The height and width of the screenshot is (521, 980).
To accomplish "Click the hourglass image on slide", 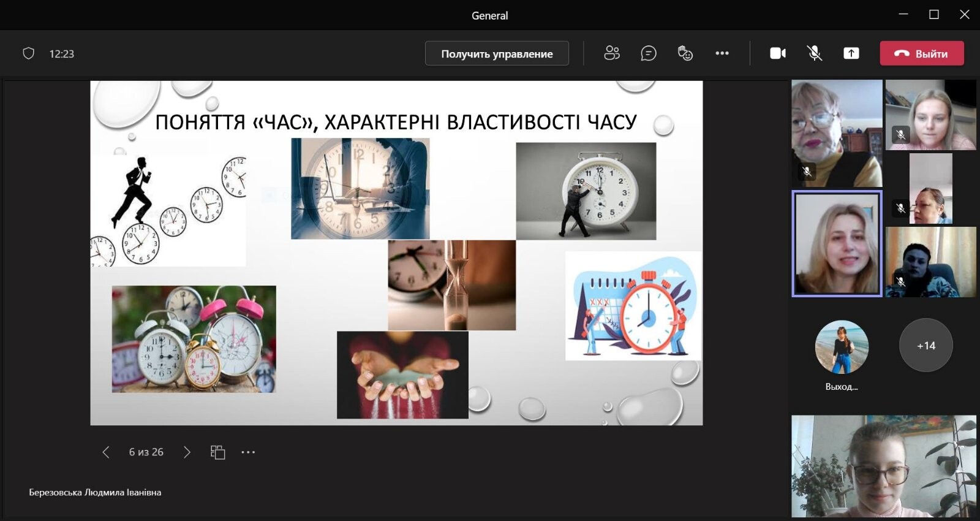I will pos(452,285).
